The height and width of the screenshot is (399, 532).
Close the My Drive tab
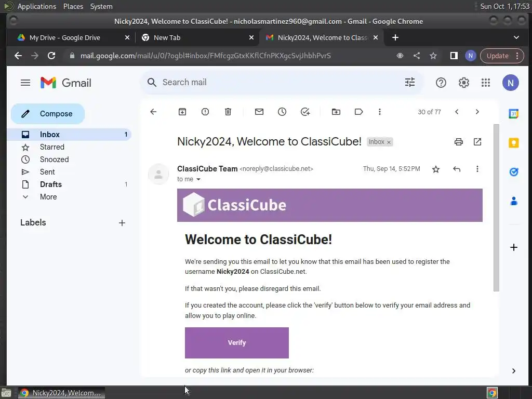click(x=127, y=37)
